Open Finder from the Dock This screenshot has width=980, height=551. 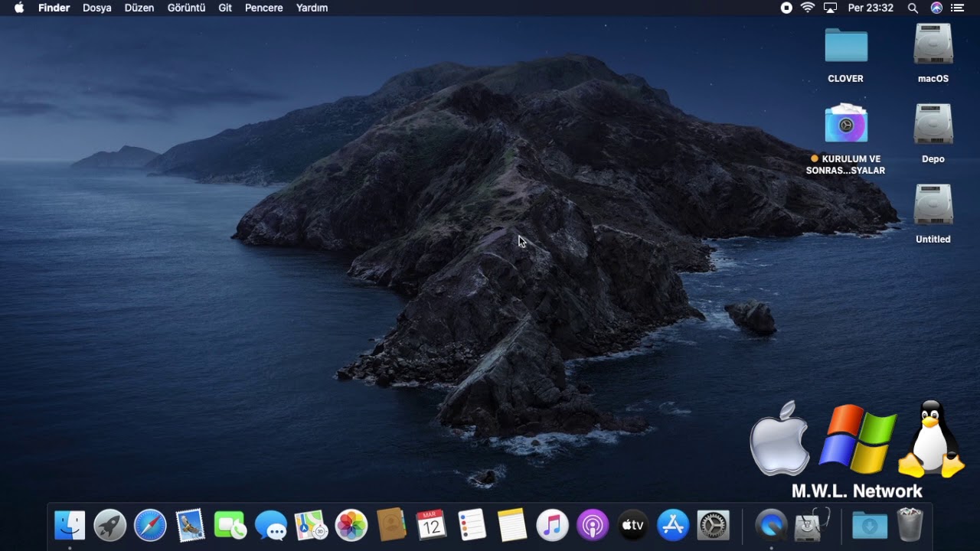tap(70, 526)
